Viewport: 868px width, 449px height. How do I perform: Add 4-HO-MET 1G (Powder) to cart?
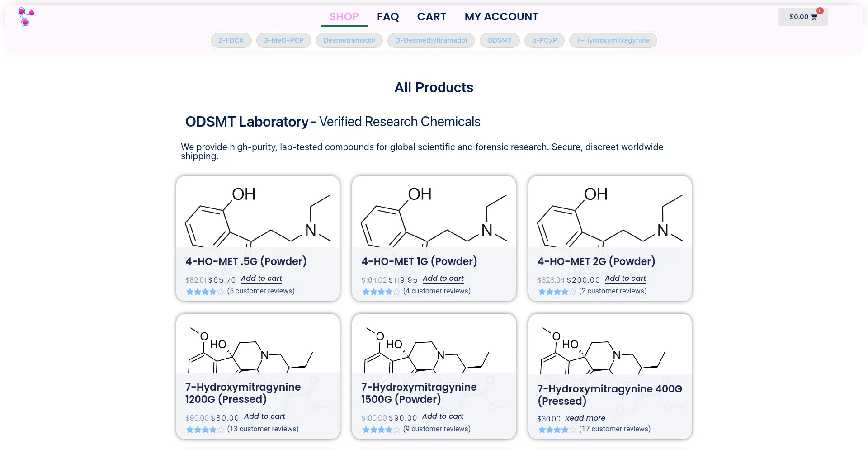[443, 279]
